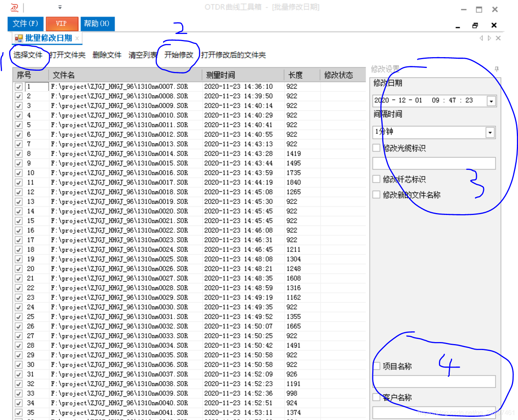Uncheck row 35 checkbox for 1310nm0041.SOR
This screenshot has height=420, width=518.
pyautogui.click(x=18, y=412)
